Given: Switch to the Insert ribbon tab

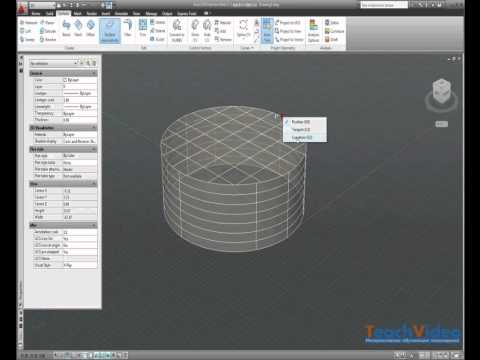Looking at the screenshot, I should (x=106, y=13).
